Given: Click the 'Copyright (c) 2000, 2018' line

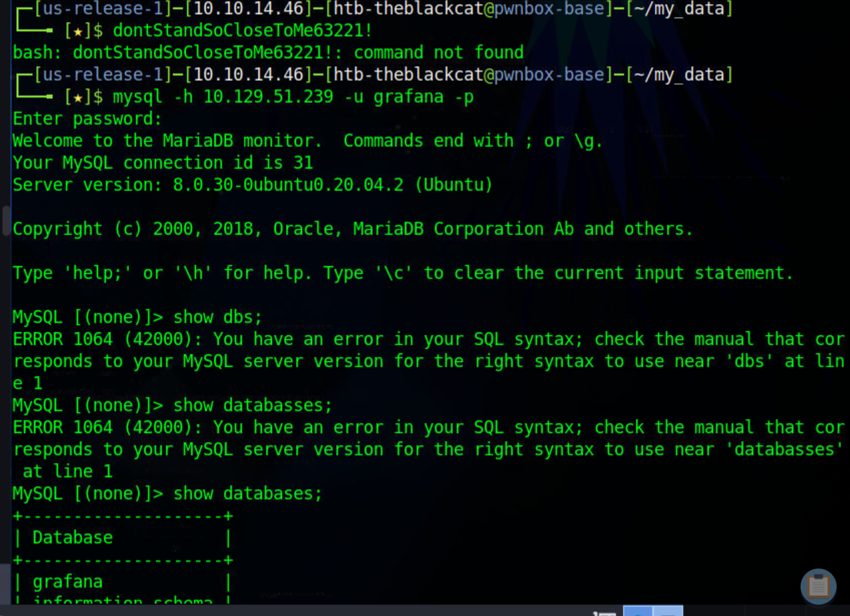Looking at the screenshot, I should 353,228.
